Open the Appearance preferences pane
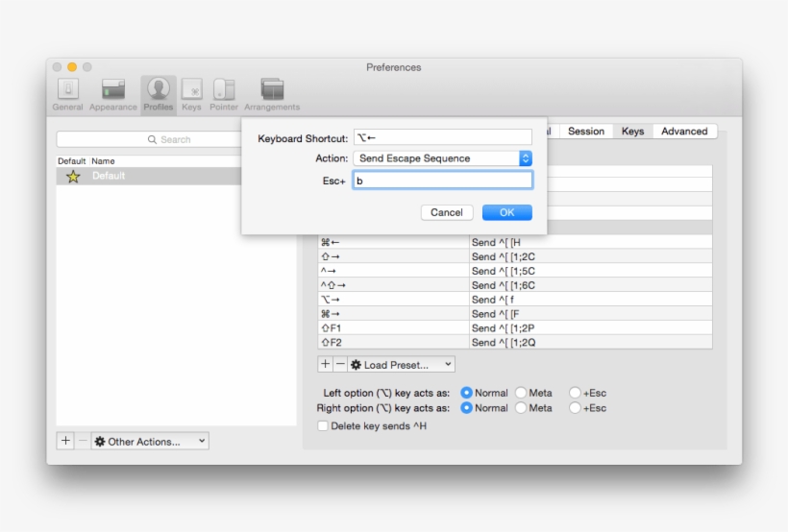This screenshot has width=788, height=532. point(113,91)
